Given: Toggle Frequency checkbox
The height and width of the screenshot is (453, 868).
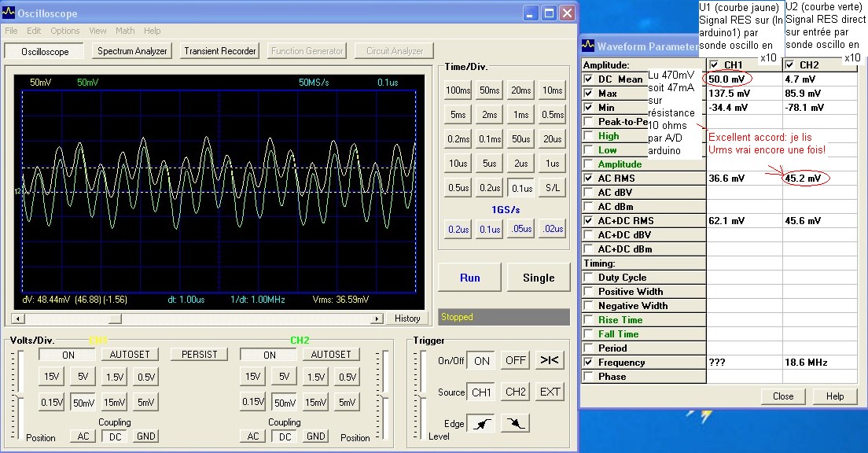Looking at the screenshot, I should click(x=588, y=363).
